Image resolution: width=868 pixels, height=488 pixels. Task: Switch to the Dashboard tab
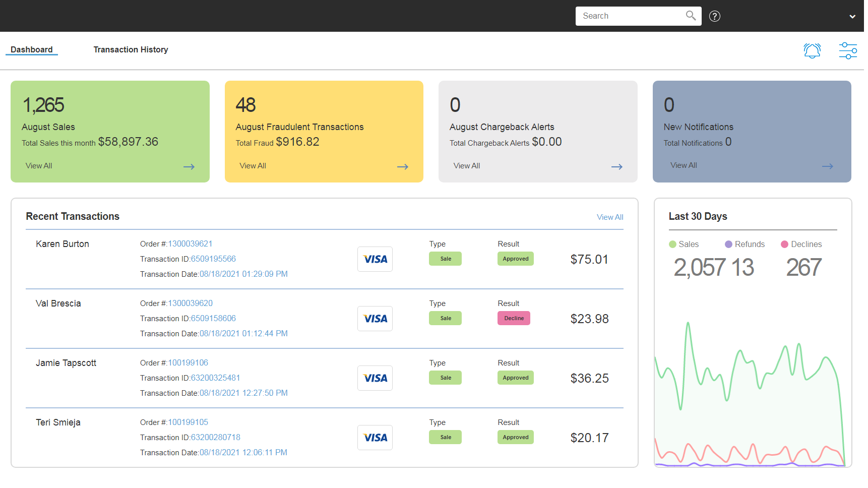point(32,49)
